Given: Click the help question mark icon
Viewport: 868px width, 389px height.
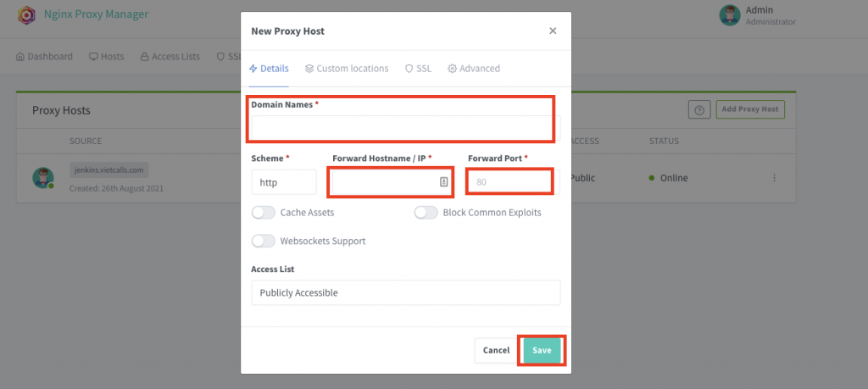Looking at the screenshot, I should [699, 109].
